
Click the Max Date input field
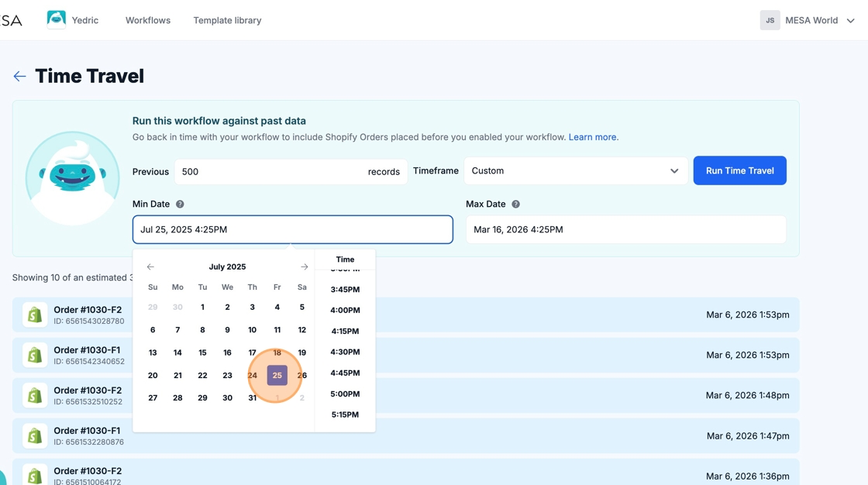click(625, 229)
